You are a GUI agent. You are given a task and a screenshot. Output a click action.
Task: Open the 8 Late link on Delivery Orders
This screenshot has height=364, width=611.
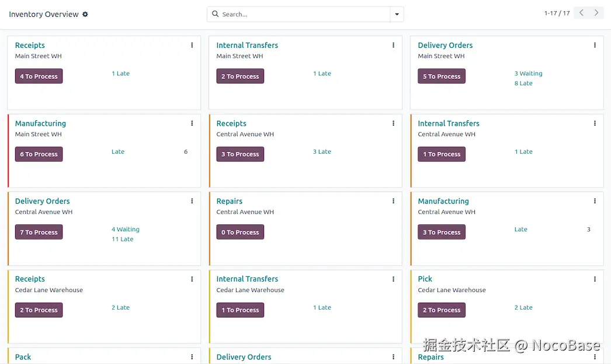tap(523, 83)
